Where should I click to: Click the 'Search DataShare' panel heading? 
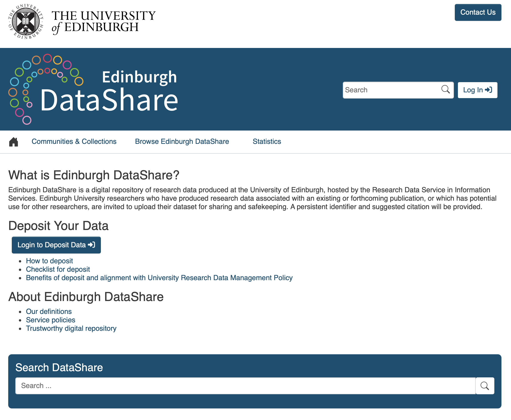59,368
